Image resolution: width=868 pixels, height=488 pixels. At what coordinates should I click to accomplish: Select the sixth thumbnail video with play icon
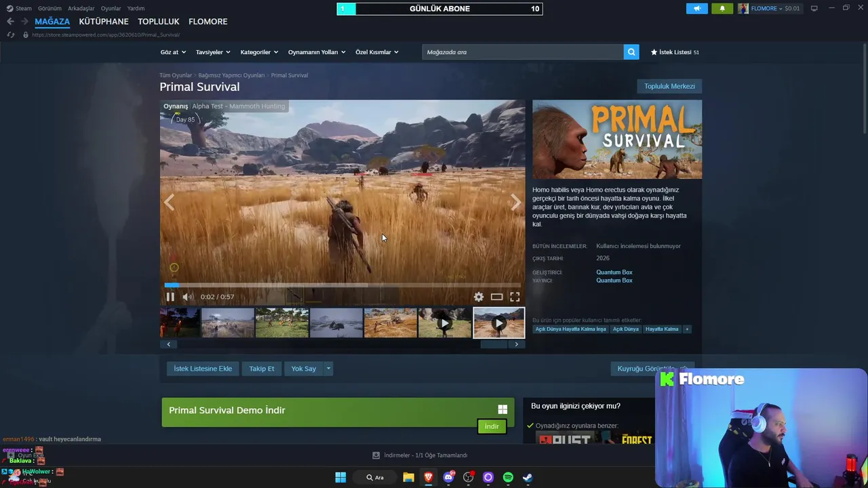pyautogui.click(x=444, y=323)
